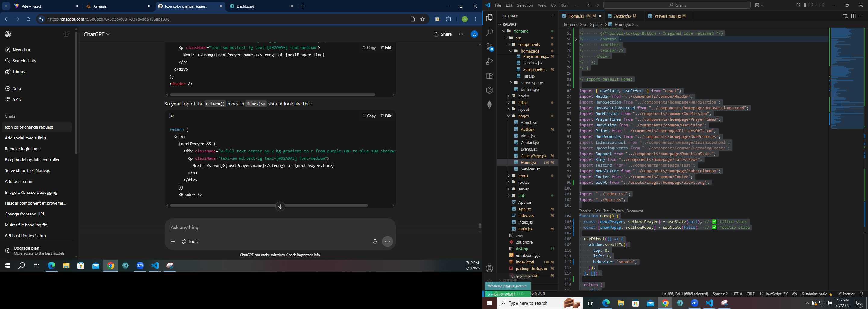Click UTF-8 encoding in status bar

pos(737,294)
